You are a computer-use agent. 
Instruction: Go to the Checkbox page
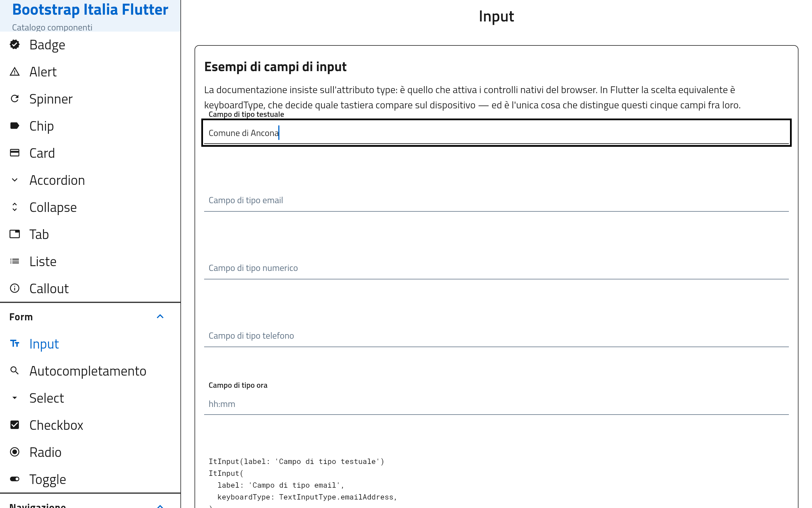[90, 425]
